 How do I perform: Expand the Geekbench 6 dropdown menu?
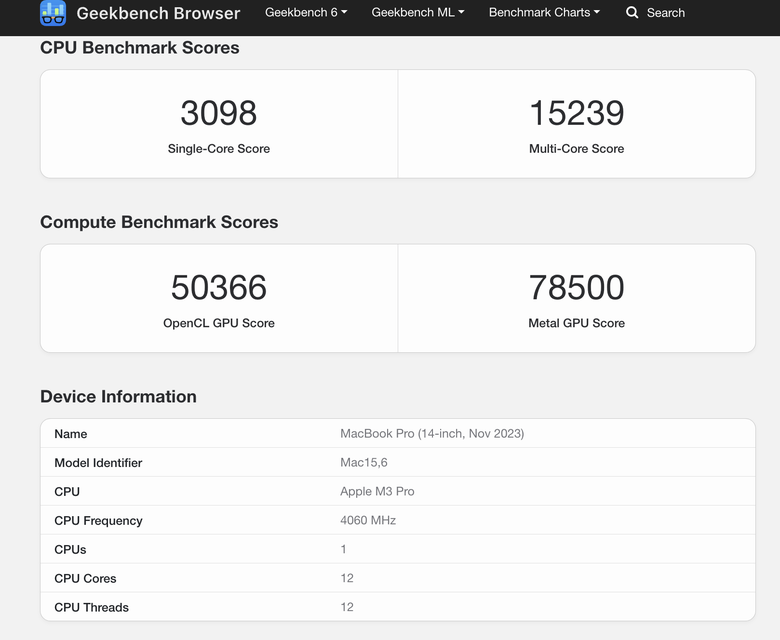pos(306,12)
